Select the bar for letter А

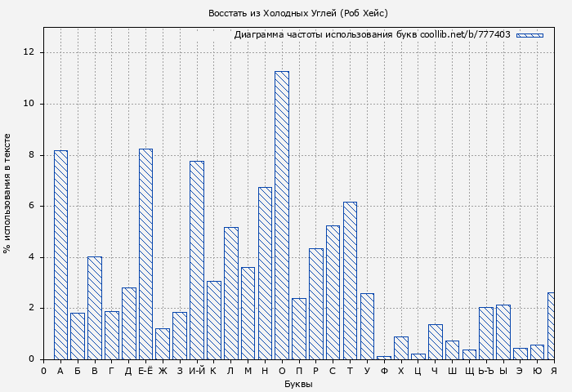click(60, 255)
